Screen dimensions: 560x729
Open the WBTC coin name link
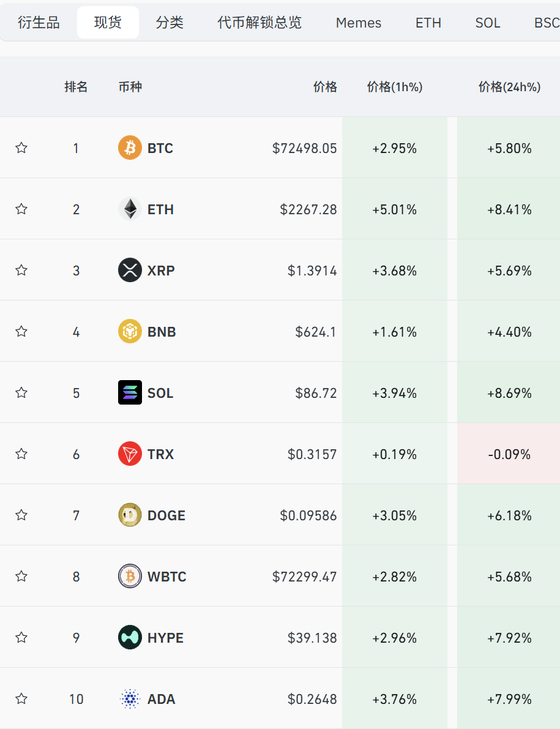pos(166,577)
